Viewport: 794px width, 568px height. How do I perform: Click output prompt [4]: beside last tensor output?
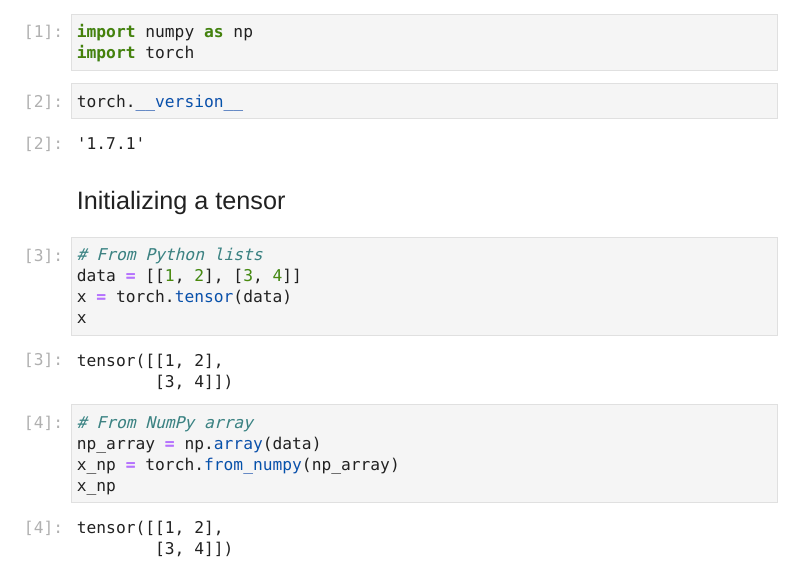pos(44,527)
